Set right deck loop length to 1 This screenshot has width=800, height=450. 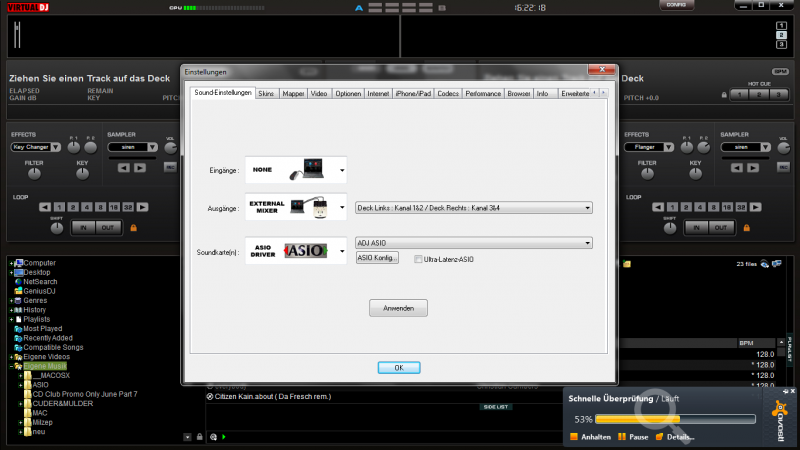coord(672,207)
